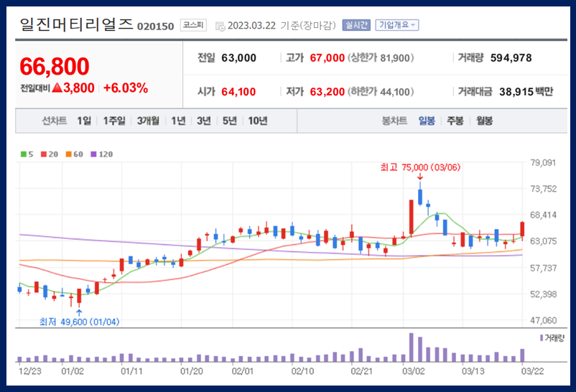Image resolution: width=576 pixels, height=392 pixels.
Task: Select the 10년 line chart tab
Action: (258, 121)
